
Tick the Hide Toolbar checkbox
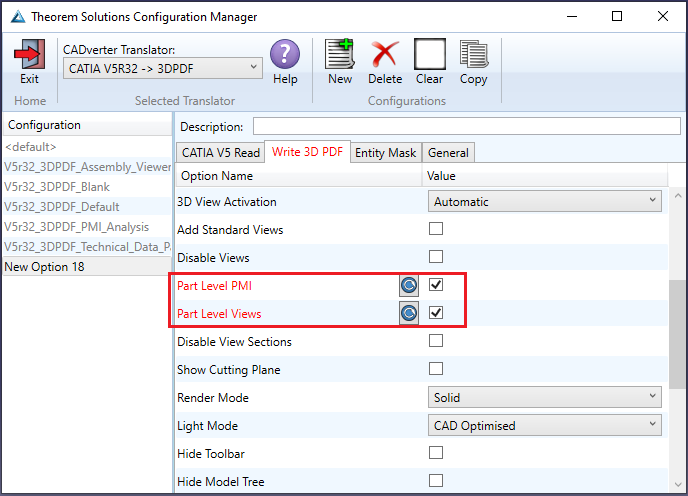pos(436,453)
